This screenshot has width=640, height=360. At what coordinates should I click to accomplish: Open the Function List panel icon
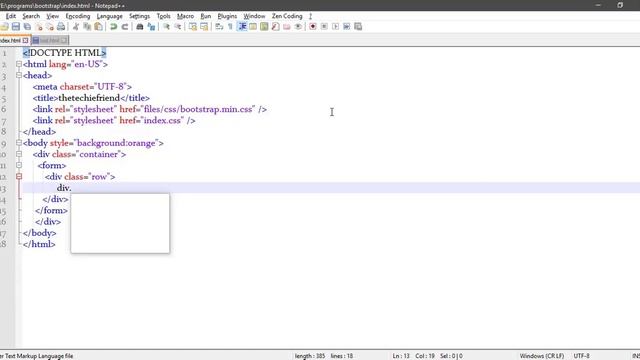point(276,27)
